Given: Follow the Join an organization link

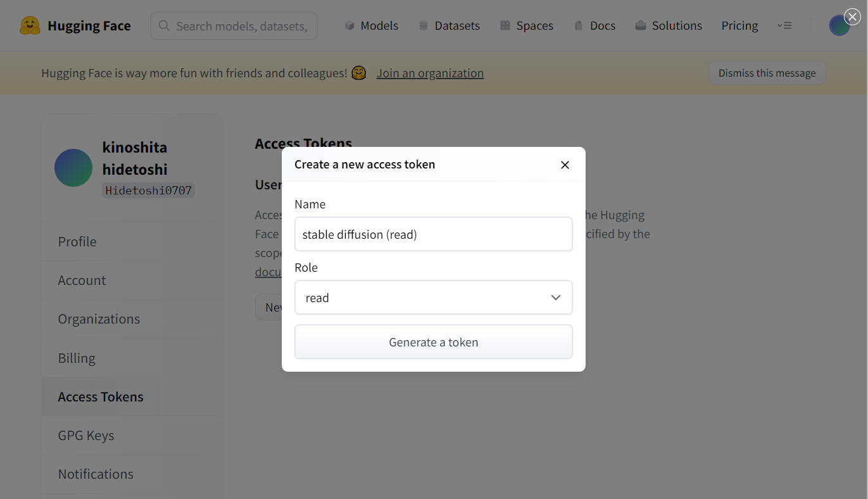Looking at the screenshot, I should (430, 73).
